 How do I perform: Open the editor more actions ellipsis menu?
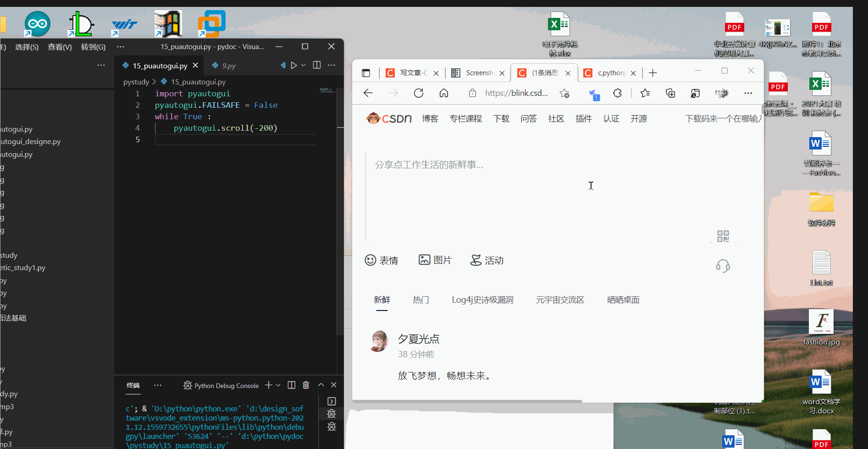pos(332,65)
